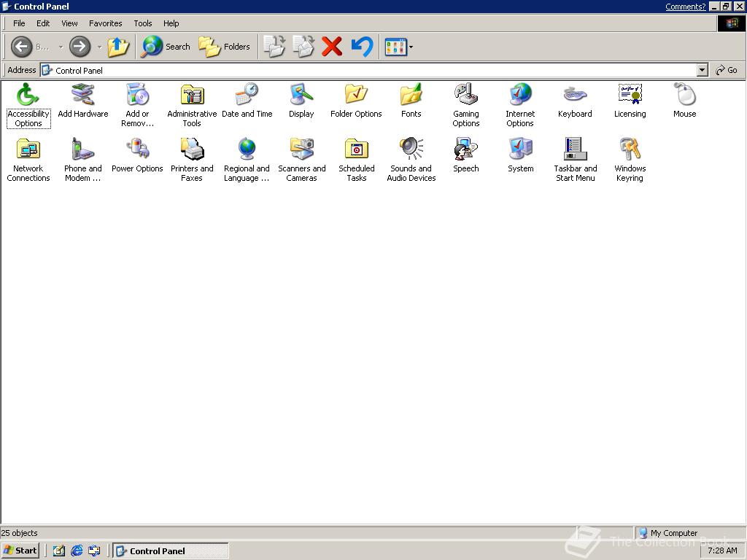Go up one folder level
This screenshot has height=560, width=747.
point(118,47)
